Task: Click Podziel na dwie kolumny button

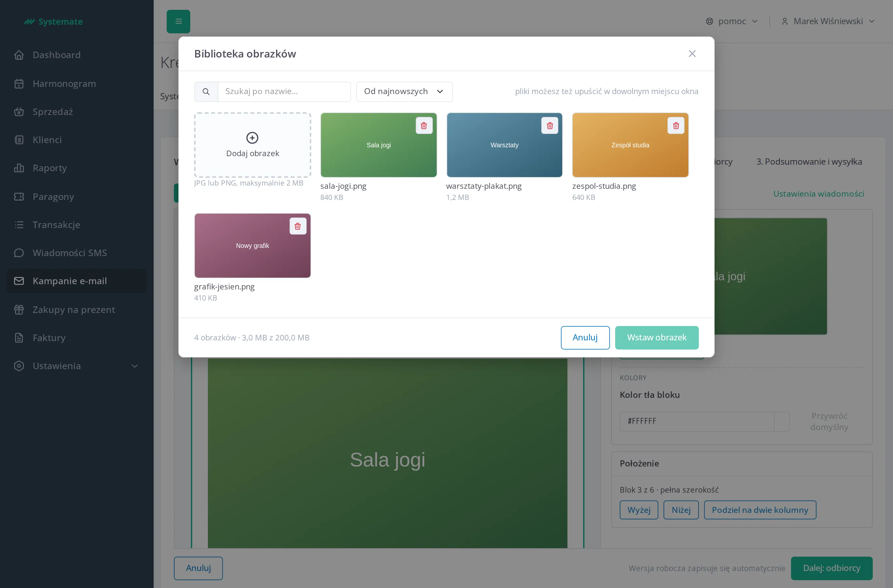Action: click(760, 510)
